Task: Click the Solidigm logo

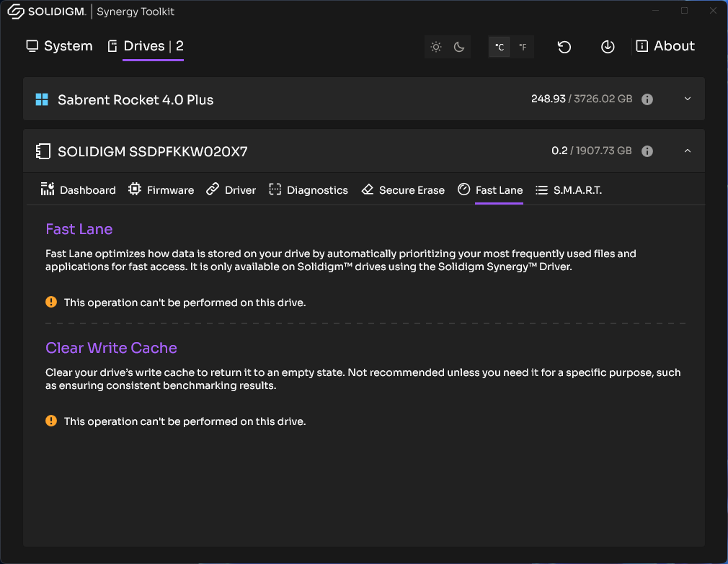Action: click(x=46, y=12)
